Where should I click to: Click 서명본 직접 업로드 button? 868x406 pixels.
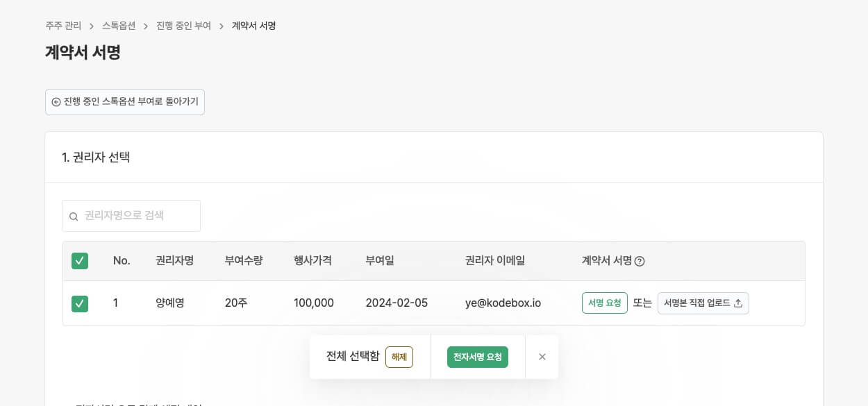(x=703, y=303)
